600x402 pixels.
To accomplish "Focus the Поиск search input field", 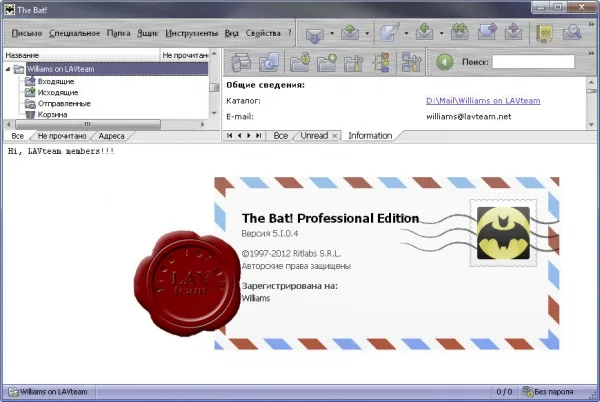I will (533, 62).
